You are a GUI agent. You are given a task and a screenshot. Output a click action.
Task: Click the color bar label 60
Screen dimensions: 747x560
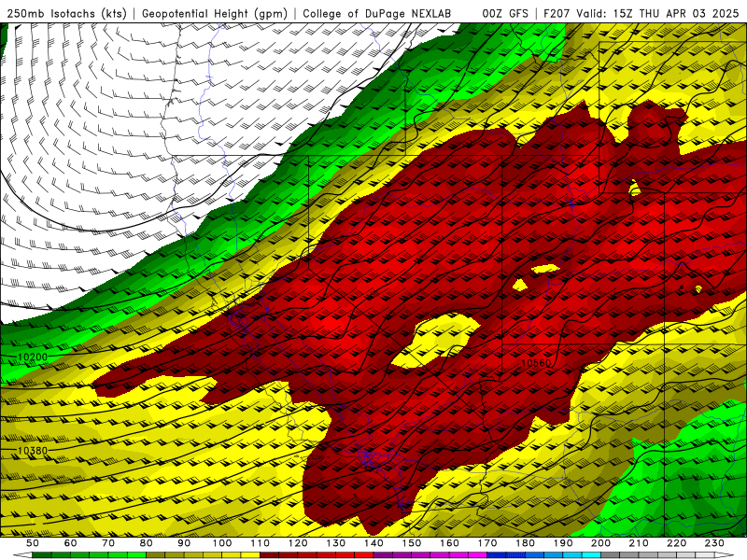(x=70, y=543)
